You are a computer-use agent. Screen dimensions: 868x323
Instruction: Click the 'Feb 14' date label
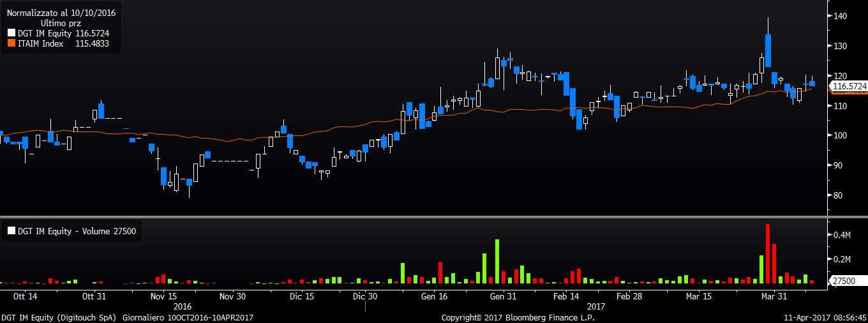pyautogui.click(x=566, y=296)
